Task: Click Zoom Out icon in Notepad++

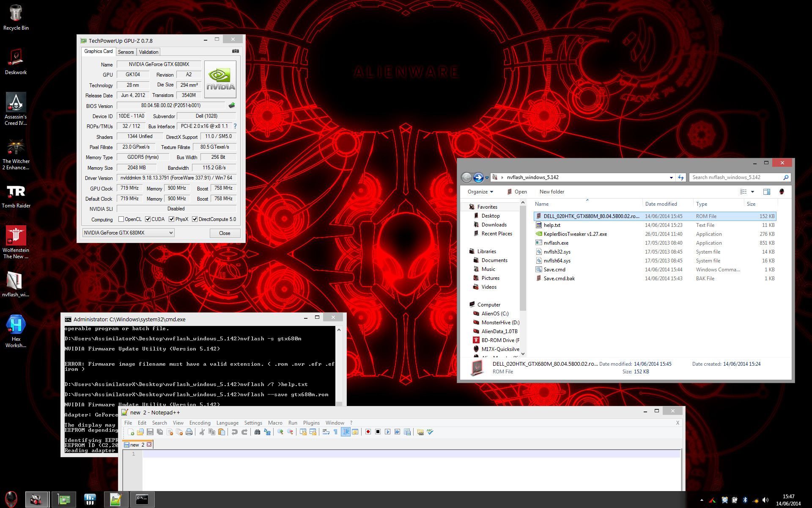Action: tap(290, 432)
